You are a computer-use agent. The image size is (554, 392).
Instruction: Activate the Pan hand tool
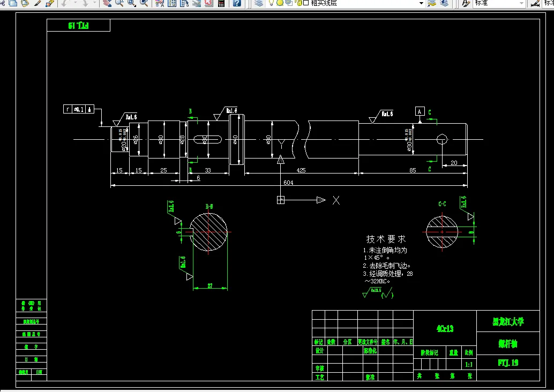[107, 3]
